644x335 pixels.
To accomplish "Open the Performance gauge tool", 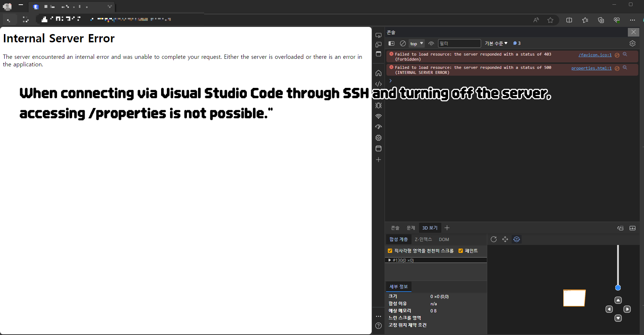I will 378,127.
